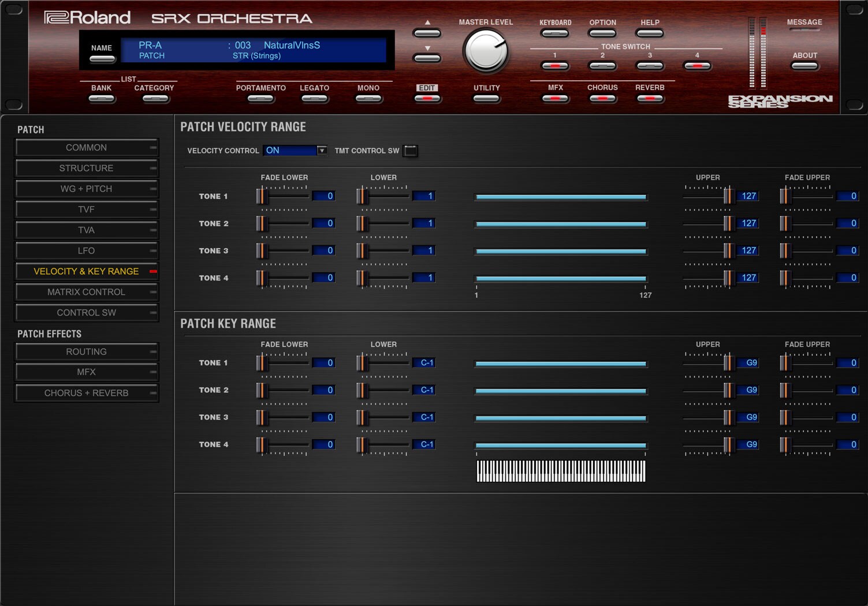Open the TVF tab
This screenshot has width=868, height=606.
pos(87,210)
